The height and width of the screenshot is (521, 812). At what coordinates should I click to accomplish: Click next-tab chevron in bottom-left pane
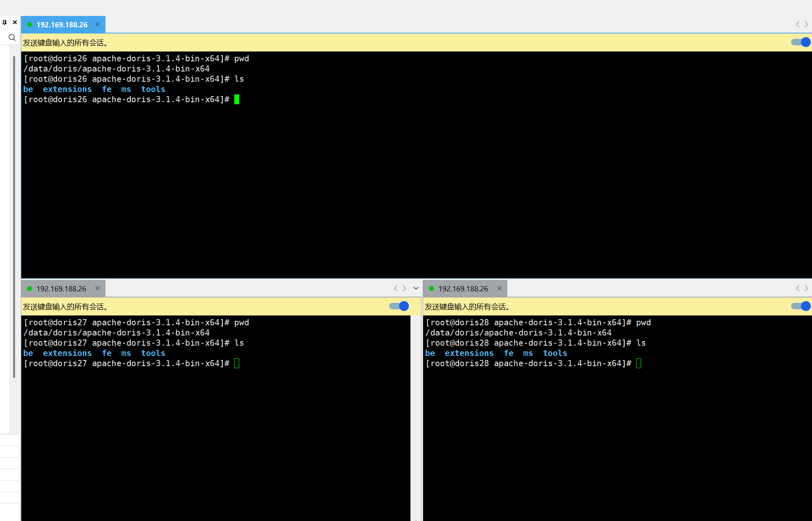[x=404, y=288]
